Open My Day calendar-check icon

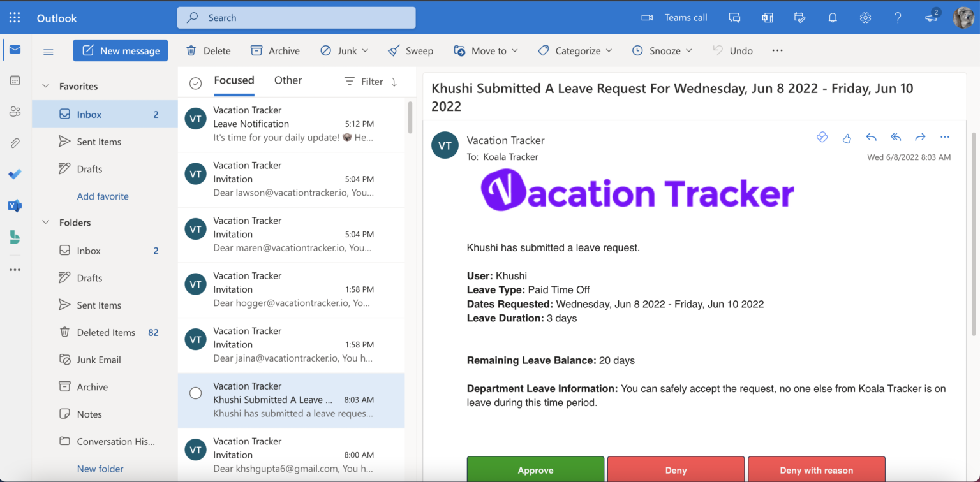[799, 18]
